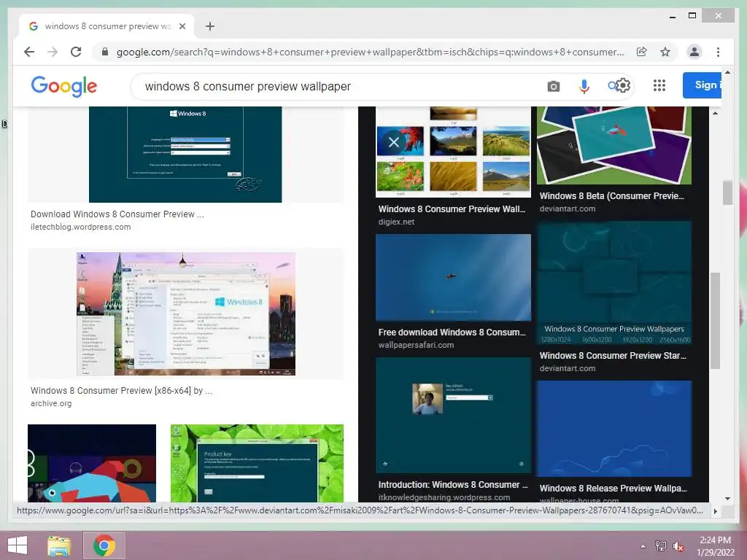Start voice search with the microphone
This screenshot has width=747, height=560.
click(x=584, y=86)
